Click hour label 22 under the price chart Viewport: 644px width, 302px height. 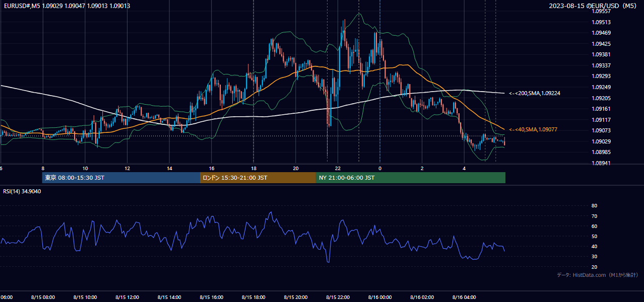(338, 168)
